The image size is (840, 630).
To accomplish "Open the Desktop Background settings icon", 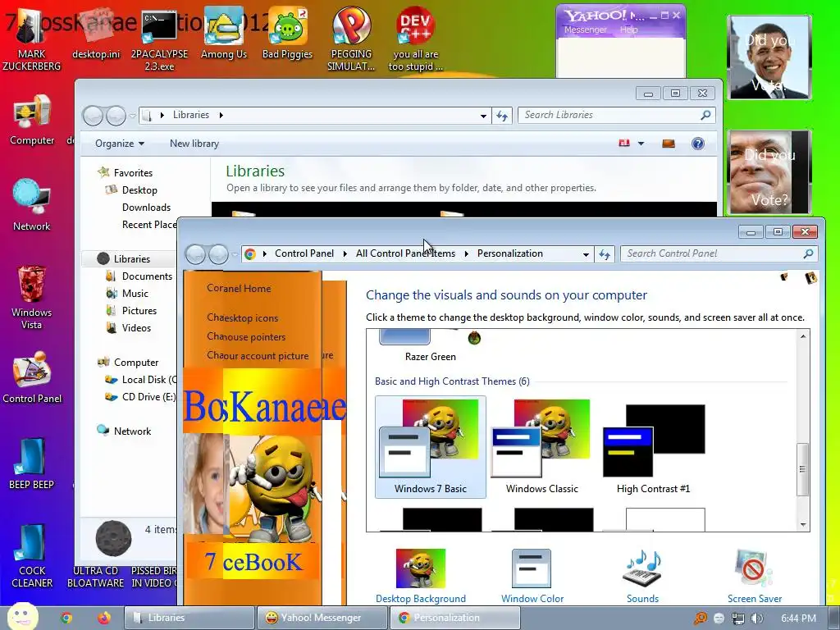I will point(421,576).
